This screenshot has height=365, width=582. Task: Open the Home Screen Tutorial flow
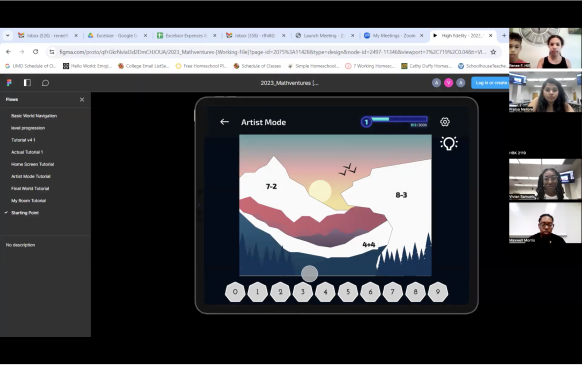pyautogui.click(x=32, y=164)
